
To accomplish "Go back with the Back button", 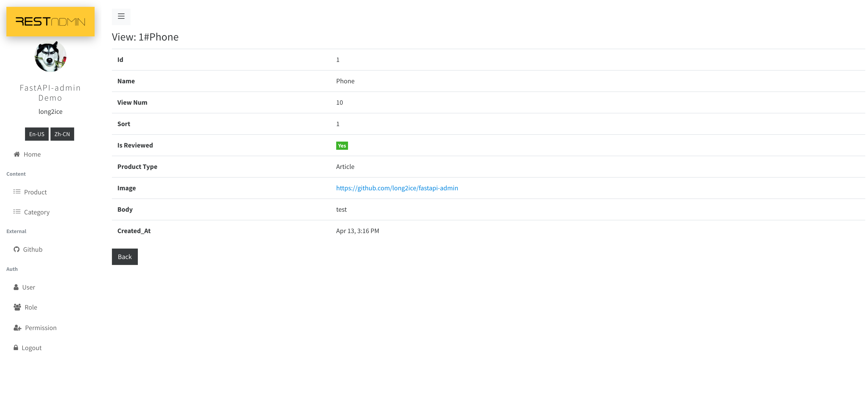I will tap(125, 257).
